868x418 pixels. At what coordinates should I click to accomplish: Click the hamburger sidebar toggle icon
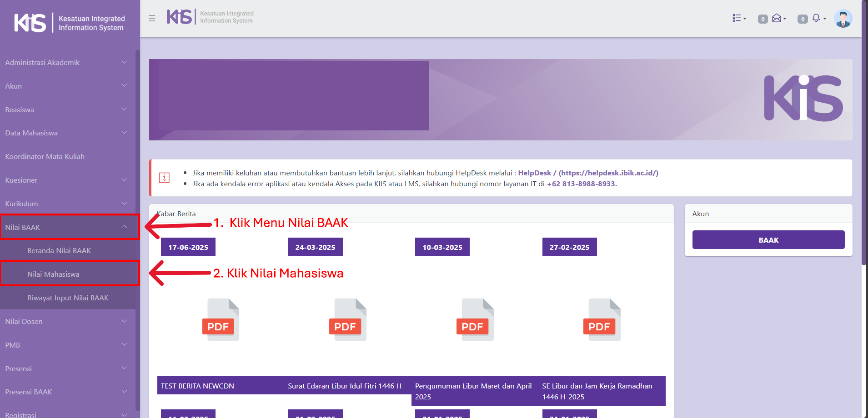pos(152,18)
